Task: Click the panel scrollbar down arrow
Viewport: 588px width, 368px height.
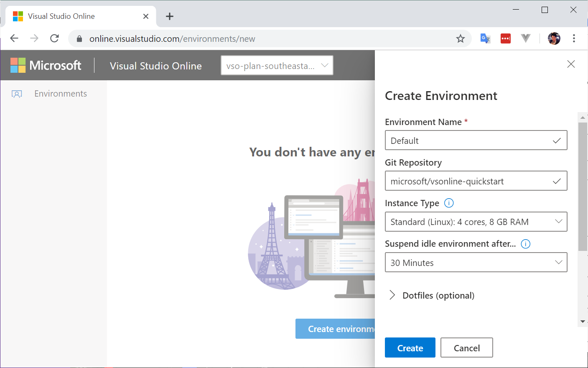Action: coord(583,321)
